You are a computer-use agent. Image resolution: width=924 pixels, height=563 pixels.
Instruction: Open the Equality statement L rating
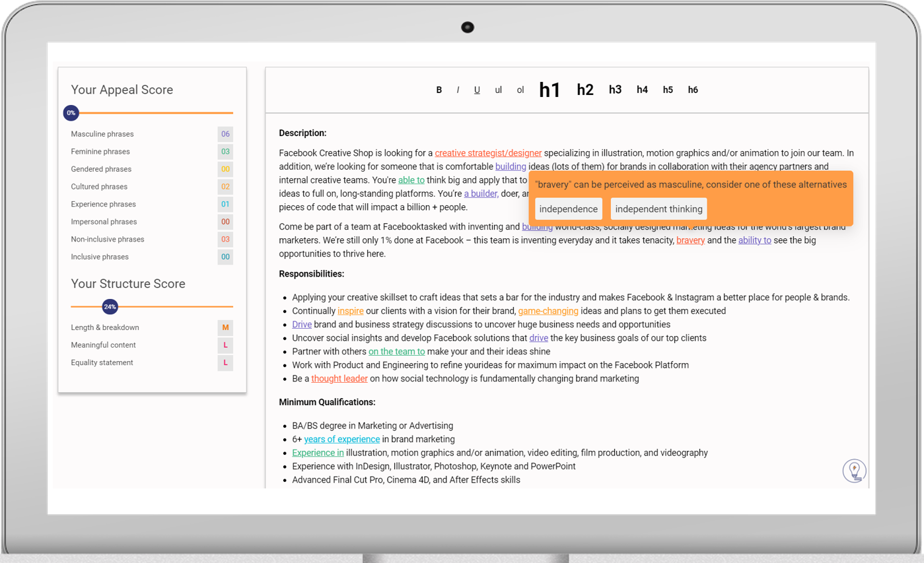(225, 362)
